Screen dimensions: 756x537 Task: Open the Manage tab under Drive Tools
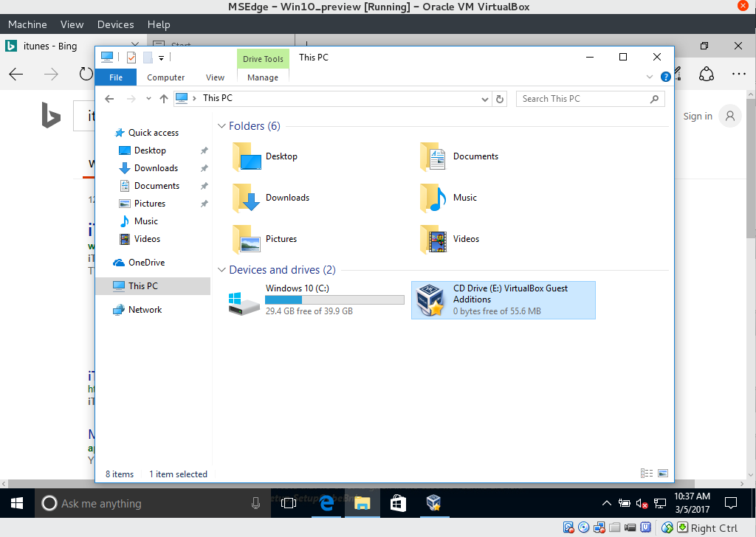click(x=263, y=77)
